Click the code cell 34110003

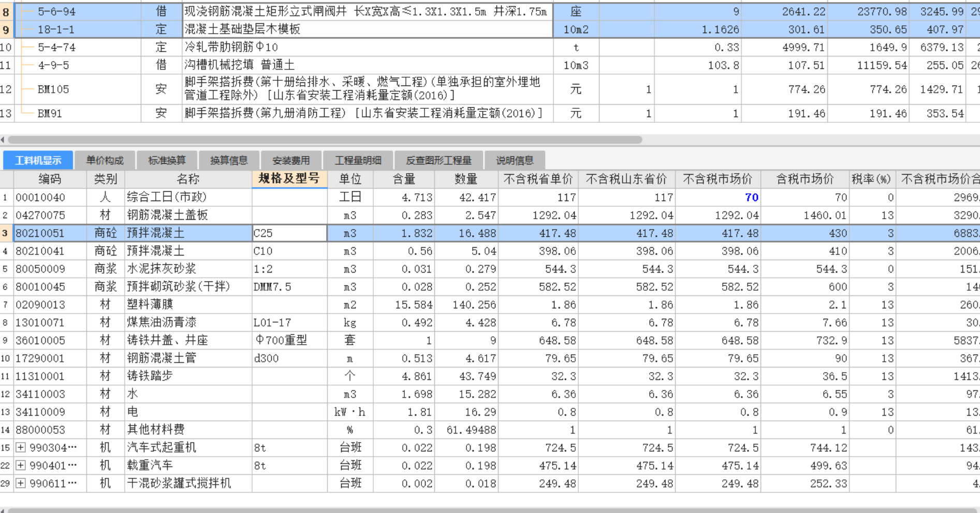pos(50,394)
